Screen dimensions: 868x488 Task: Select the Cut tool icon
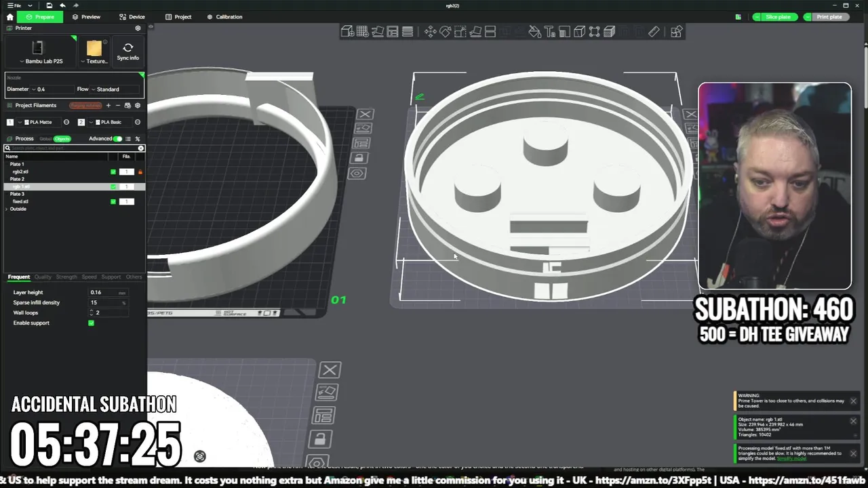click(x=490, y=31)
